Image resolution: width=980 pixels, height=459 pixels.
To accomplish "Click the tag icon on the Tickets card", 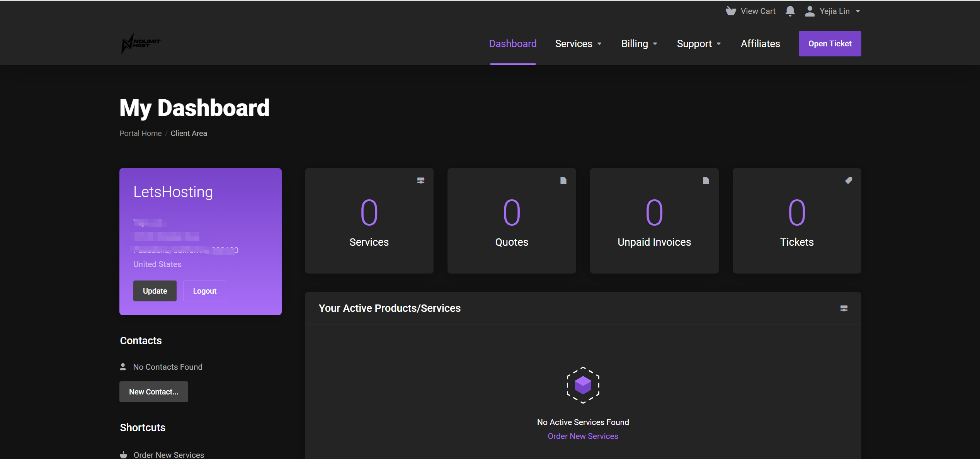I will coord(849,180).
